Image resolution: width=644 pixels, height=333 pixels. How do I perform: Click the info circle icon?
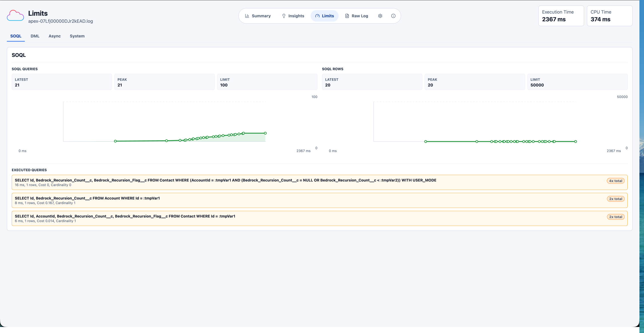[x=393, y=16]
